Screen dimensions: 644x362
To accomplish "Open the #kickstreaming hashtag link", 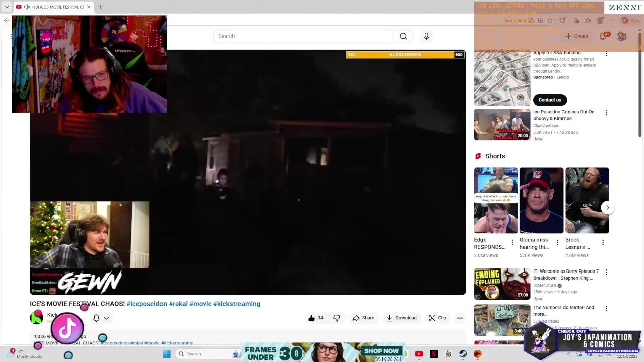I will pos(236,304).
